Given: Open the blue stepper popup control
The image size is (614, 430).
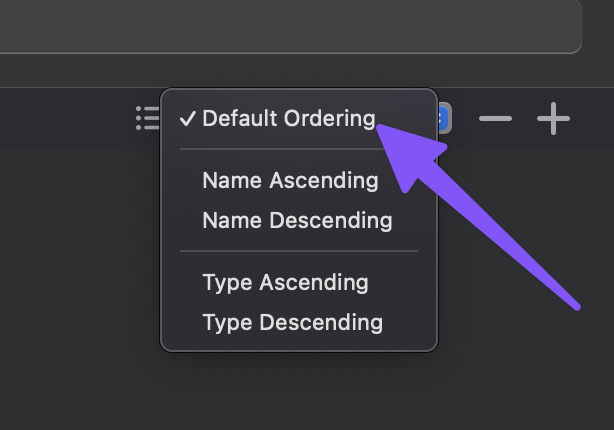Looking at the screenshot, I should click(445, 119).
